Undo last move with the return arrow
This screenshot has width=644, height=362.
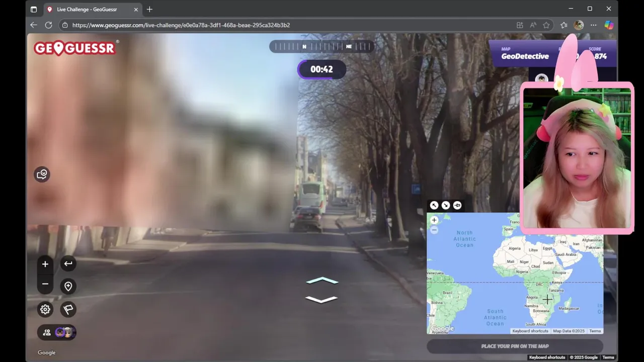point(68,263)
